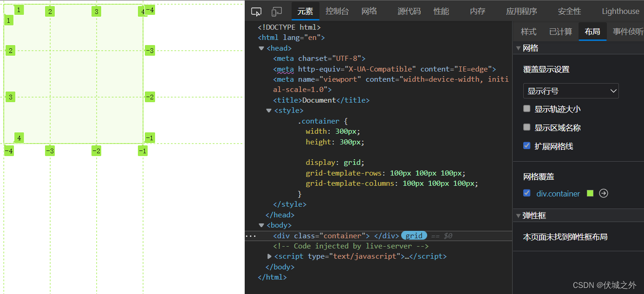Select the <!DOCTYPE html> line
Image resolution: width=644 pixels, height=294 pixels.
[289, 27]
